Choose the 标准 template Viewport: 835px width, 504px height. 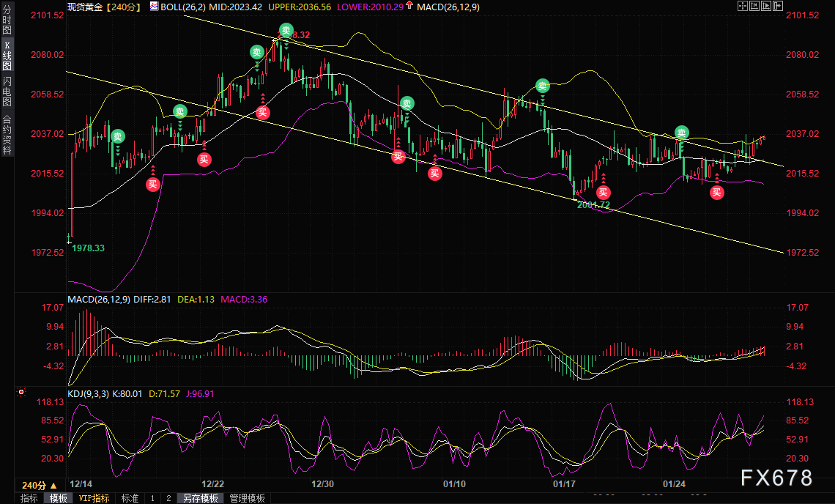[x=130, y=498]
